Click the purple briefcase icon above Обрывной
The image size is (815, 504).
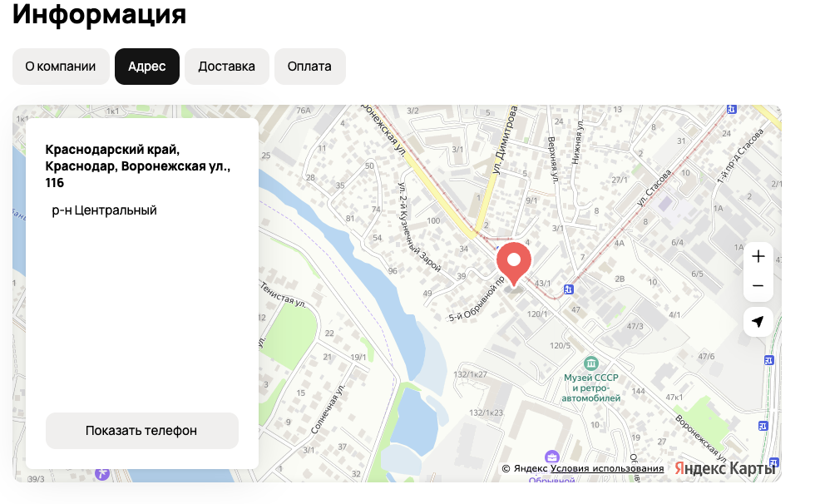551,457
